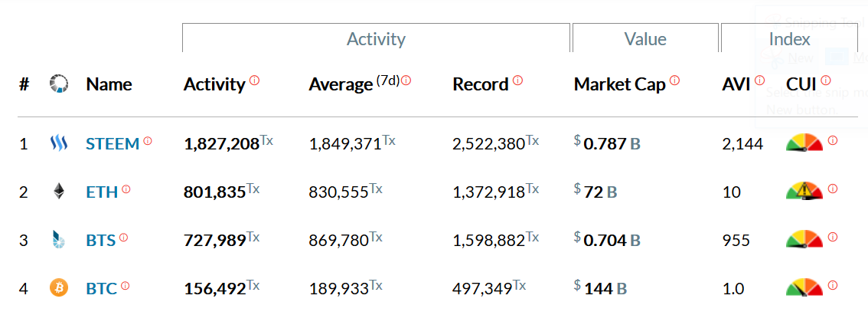The width and height of the screenshot is (868, 315).
Task: Click BTC AVI value 1.0
Action: [x=733, y=289]
